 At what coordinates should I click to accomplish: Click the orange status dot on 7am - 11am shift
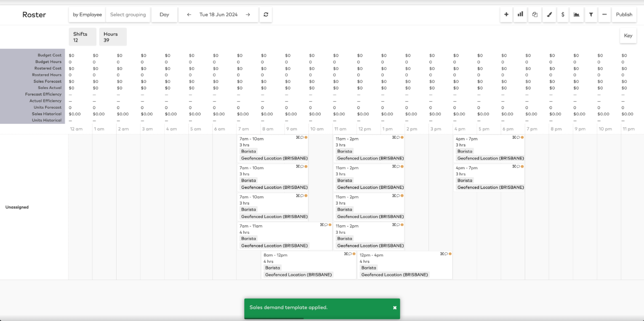click(330, 225)
